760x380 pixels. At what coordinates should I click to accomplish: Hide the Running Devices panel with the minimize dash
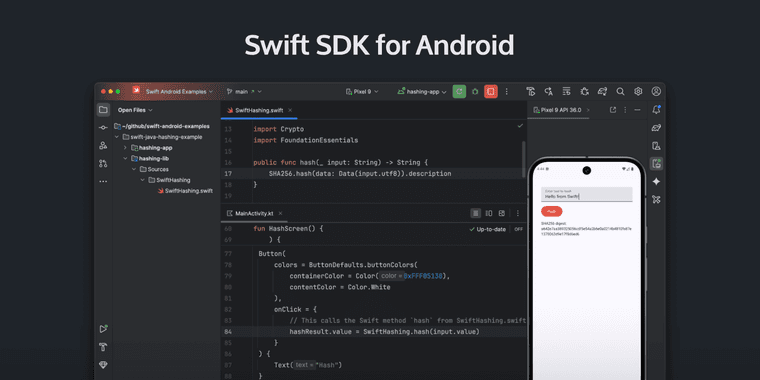point(637,110)
